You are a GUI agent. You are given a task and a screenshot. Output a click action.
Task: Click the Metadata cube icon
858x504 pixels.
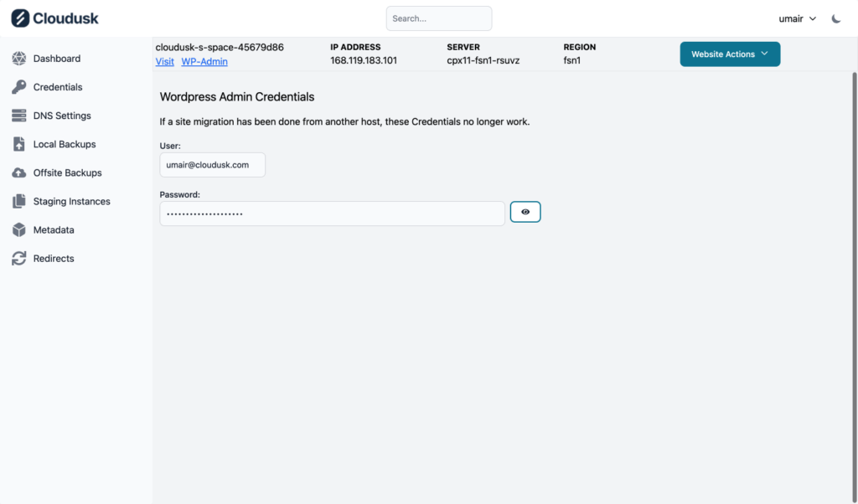coord(18,230)
